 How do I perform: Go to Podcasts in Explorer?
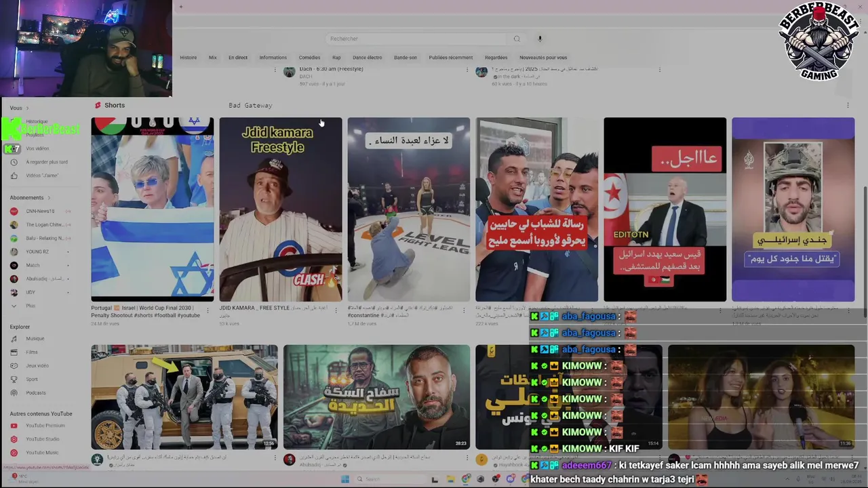click(35, 392)
